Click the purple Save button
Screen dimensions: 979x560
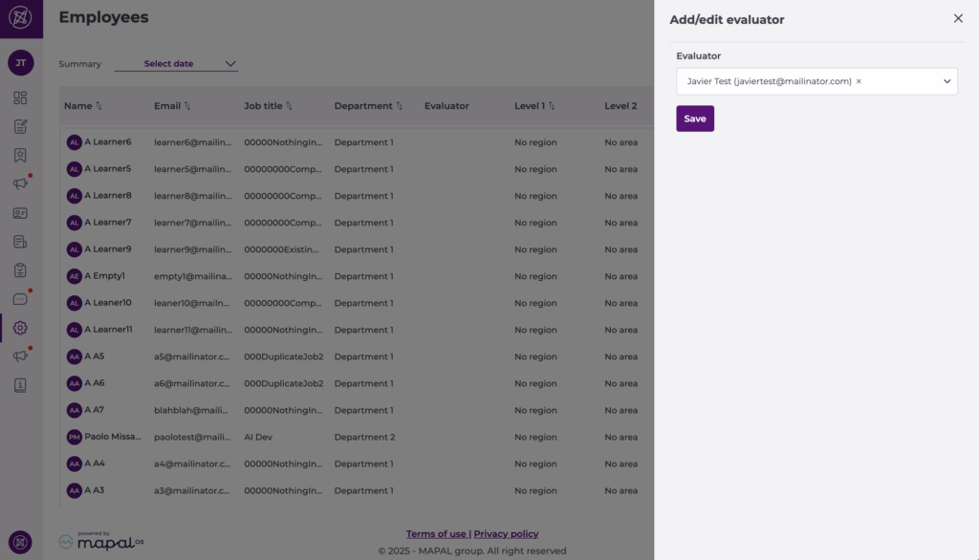695,118
